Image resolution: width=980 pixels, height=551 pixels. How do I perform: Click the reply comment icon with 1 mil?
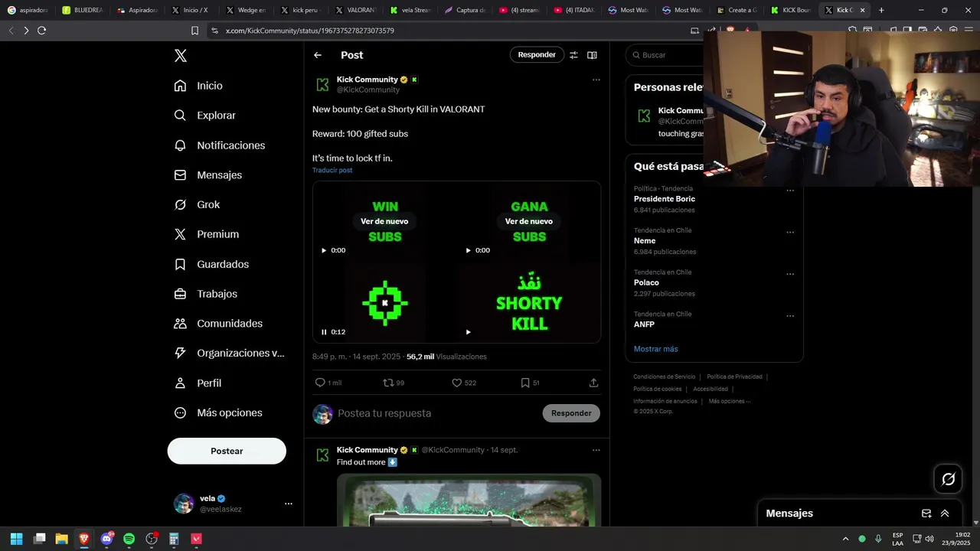(x=320, y=383)
